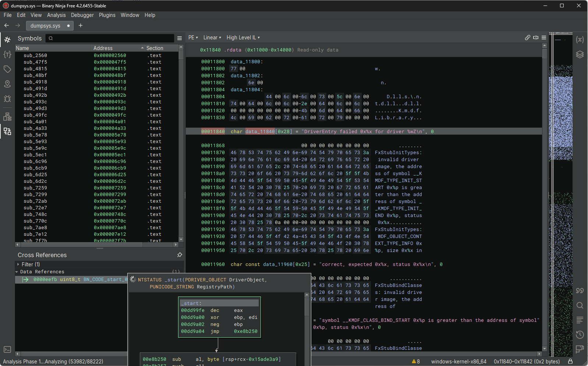Open the Variables panel icon

point(580,40)
